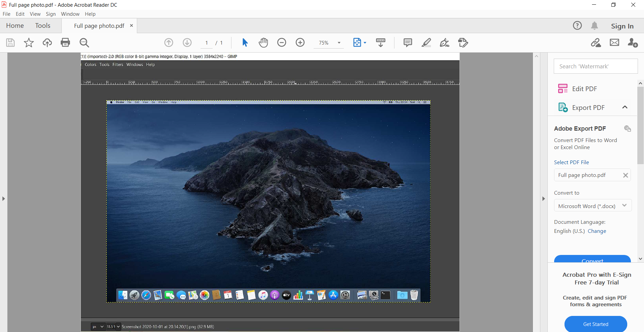
Task: Click the zoom in plus icon
Action: (x=300, y=43)
